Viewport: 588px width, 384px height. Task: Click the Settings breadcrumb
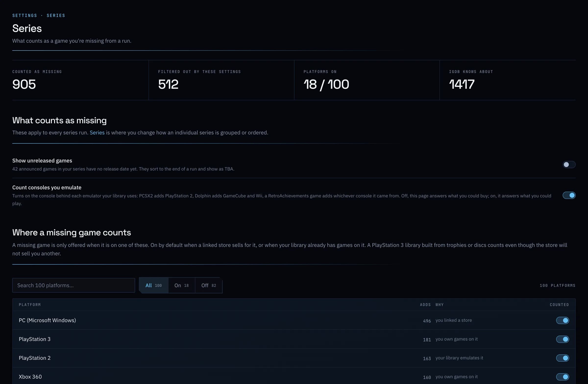[x=25, y=15]
